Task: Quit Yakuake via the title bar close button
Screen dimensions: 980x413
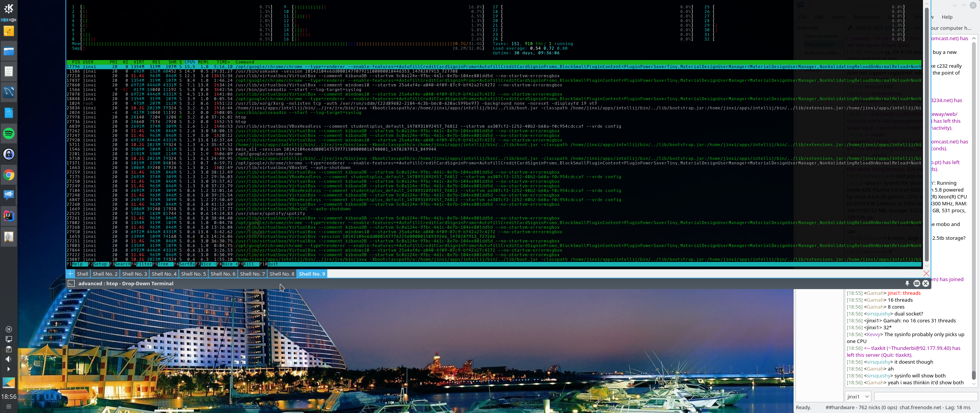Action: (926, 283)
